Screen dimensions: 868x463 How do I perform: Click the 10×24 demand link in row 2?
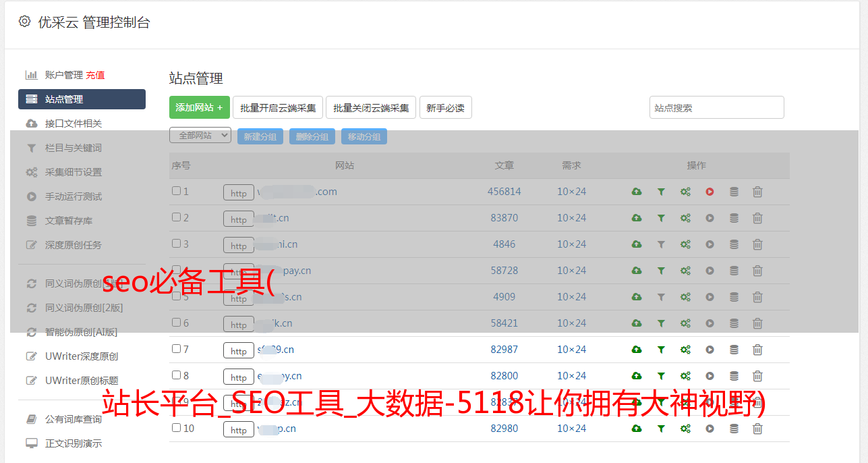pyautogui.click(x=572, y=218)
